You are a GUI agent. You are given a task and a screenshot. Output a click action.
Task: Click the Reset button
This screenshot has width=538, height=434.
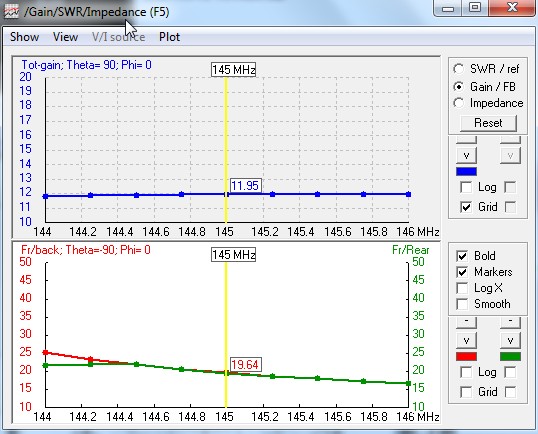point(488,123)
